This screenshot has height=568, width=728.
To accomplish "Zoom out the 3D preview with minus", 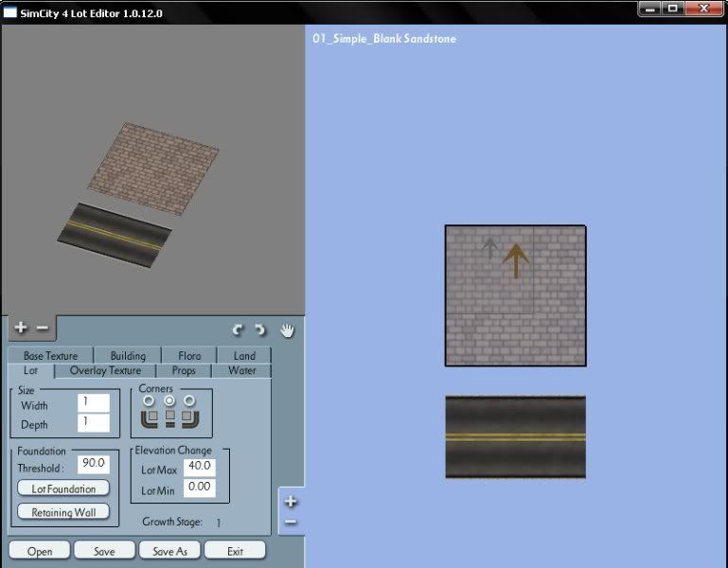I will [43, 328].
